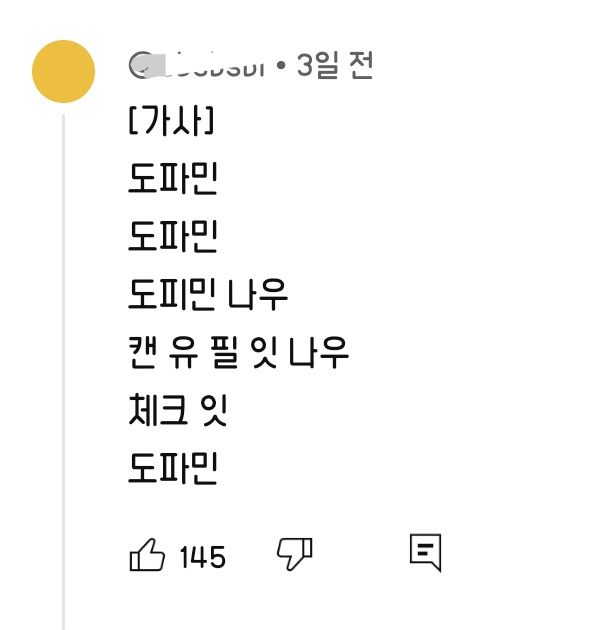The width and height of the screenshot is (616, 630).
Task: Click the "3일 전" timestamp
Action: (x=335, y=66)
